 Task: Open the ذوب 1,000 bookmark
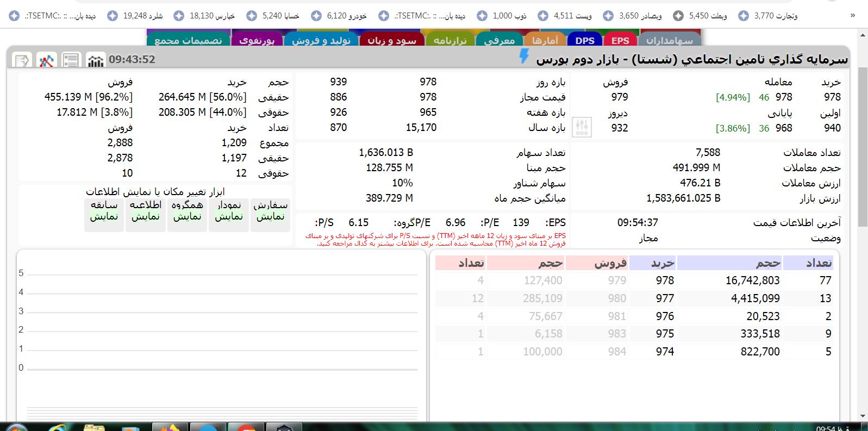[x=501, y=16]
